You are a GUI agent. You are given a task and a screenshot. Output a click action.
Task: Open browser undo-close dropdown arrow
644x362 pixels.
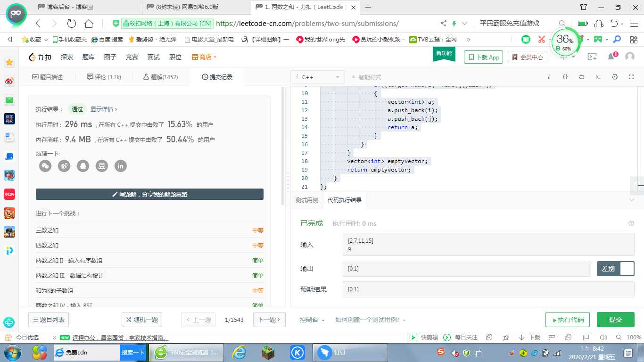pos(622,24)
